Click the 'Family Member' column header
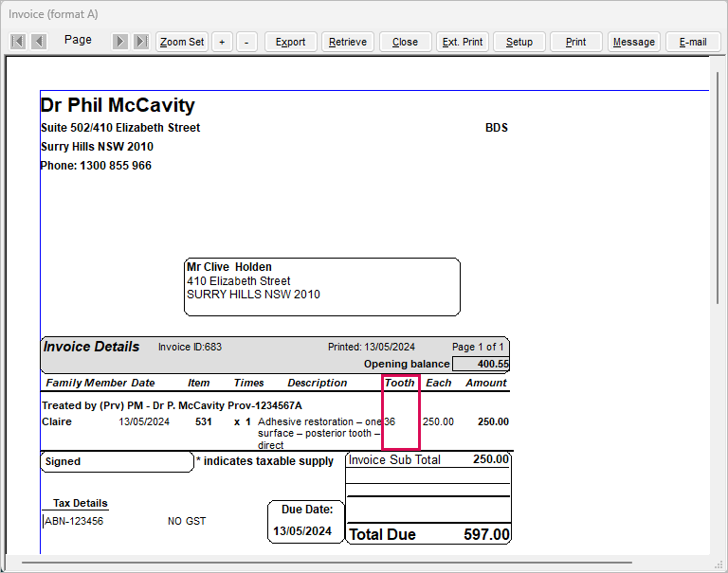 coord(86,383)
